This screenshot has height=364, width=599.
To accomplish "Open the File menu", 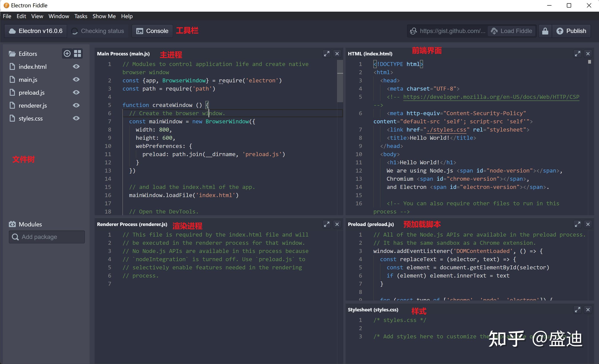I will coord(7,16).
